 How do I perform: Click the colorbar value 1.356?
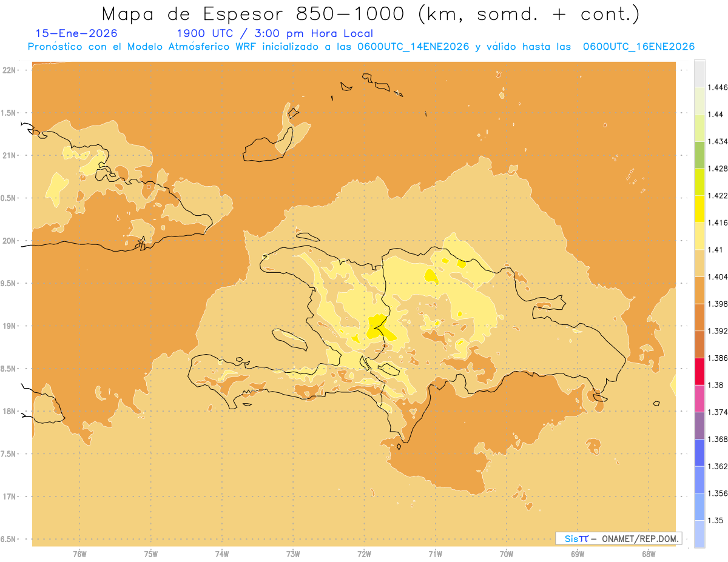[717, 493]
